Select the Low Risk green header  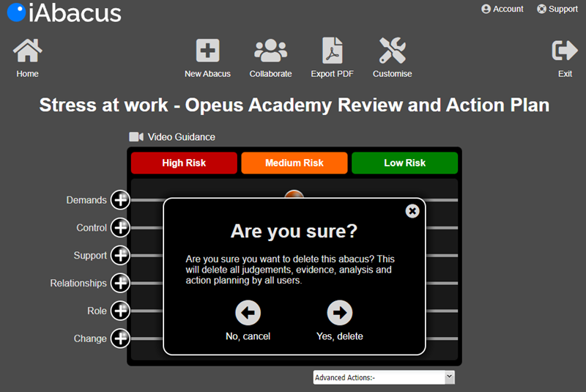coord(405,163)
